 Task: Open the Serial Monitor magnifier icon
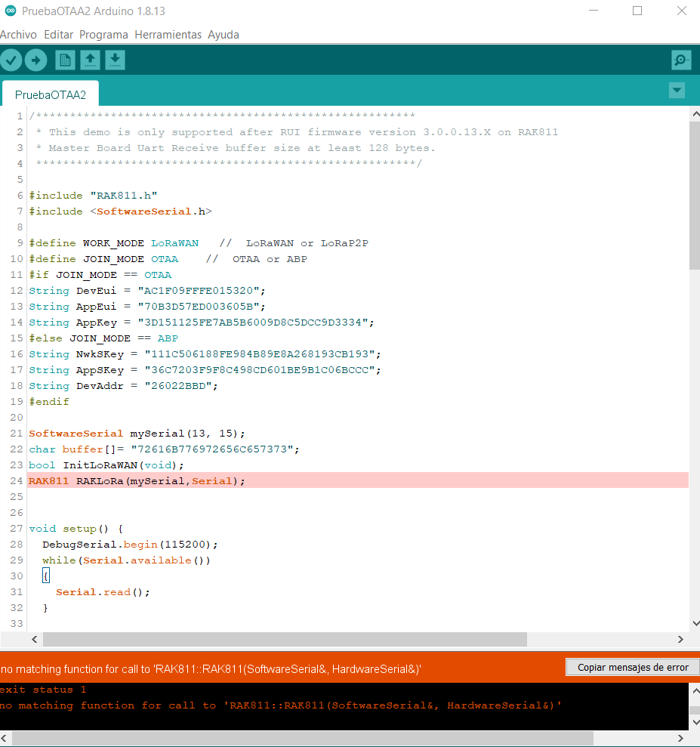(x=680, y=60)
